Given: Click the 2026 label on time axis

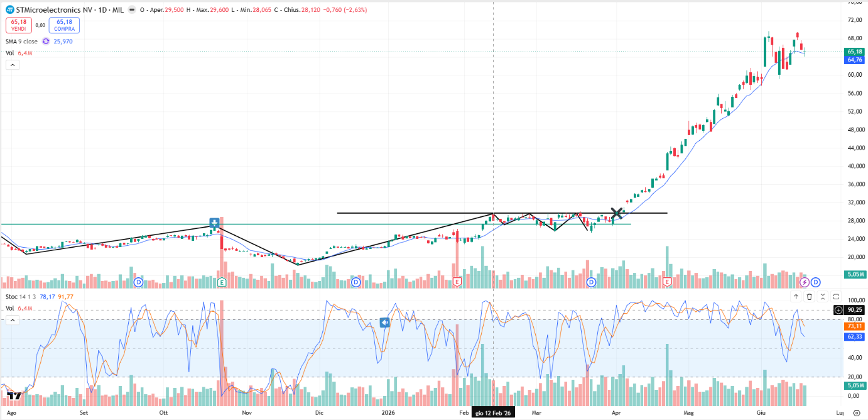Looking at the screenshot, I should [388, 413].
